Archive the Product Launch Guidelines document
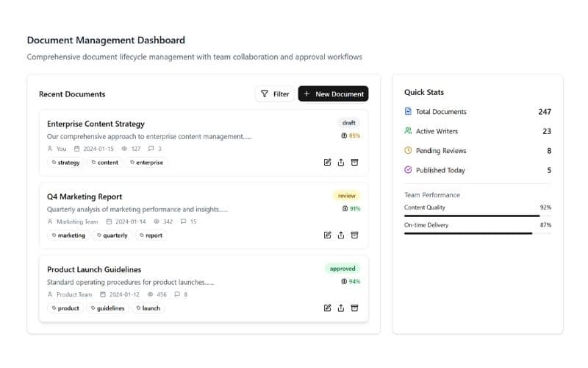 tap(354, 308)
